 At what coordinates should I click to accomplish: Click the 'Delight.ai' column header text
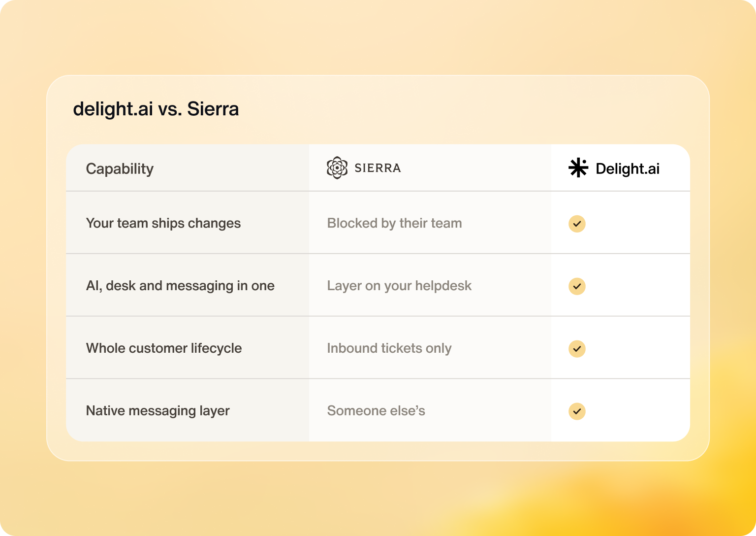click(x=628, y=169)
